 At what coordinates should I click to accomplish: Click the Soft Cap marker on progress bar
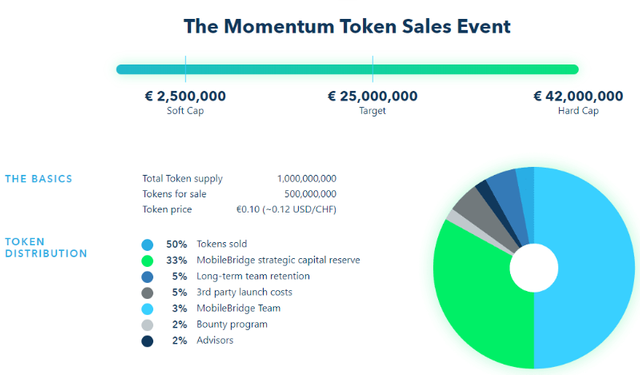coord(185,69)
